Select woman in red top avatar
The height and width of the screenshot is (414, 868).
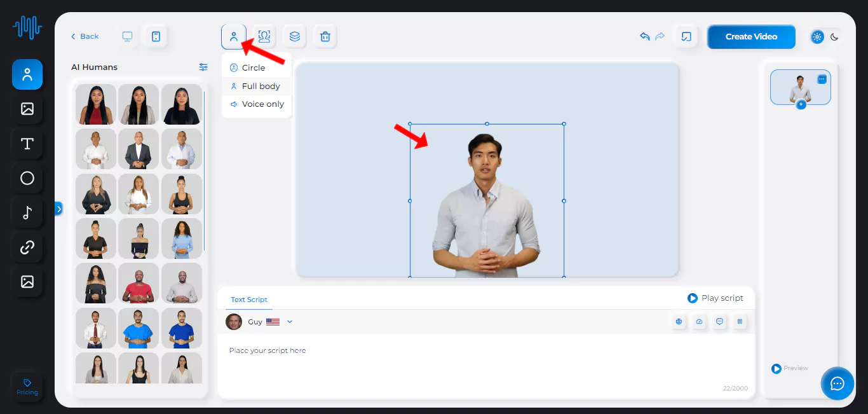point(96,104)
